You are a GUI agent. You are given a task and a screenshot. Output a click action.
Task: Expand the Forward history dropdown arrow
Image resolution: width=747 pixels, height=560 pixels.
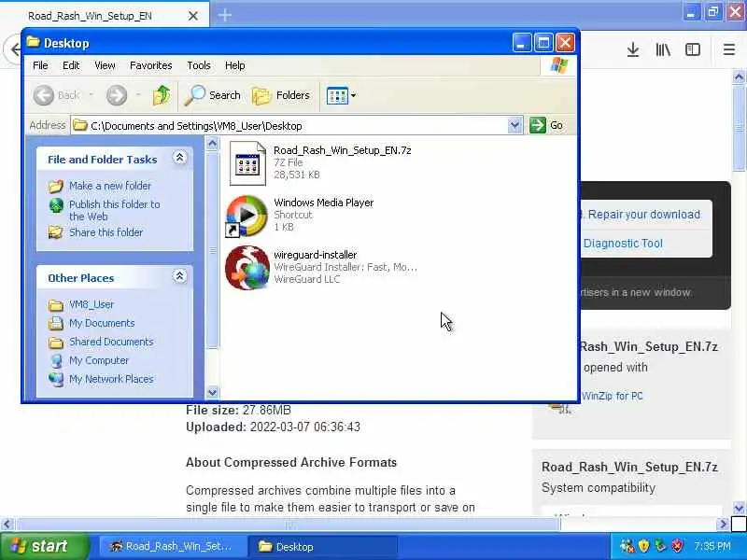[138, 95]
